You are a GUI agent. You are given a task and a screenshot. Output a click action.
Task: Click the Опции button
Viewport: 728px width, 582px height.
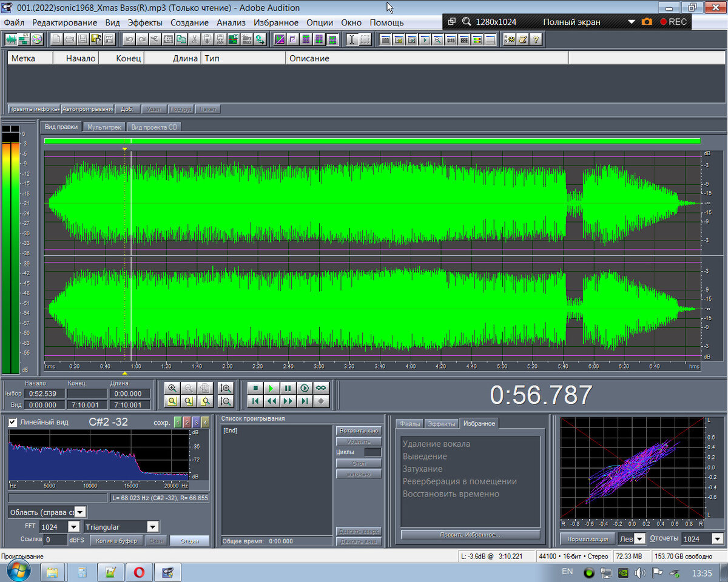[x=189, y=541]
